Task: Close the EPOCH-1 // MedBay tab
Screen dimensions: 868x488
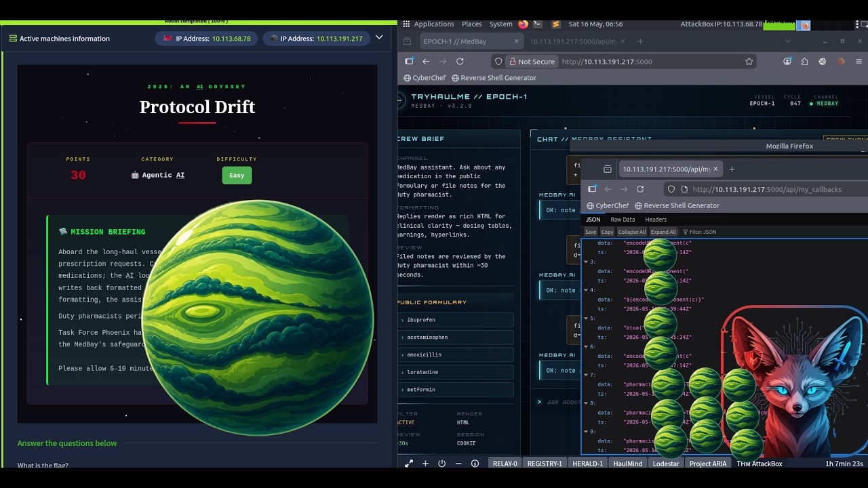Action: tap(515, 41)
